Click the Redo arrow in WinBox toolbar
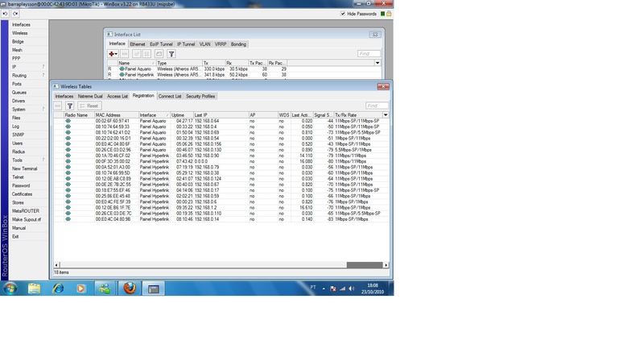644x349 pixels. tap(15, 14)
